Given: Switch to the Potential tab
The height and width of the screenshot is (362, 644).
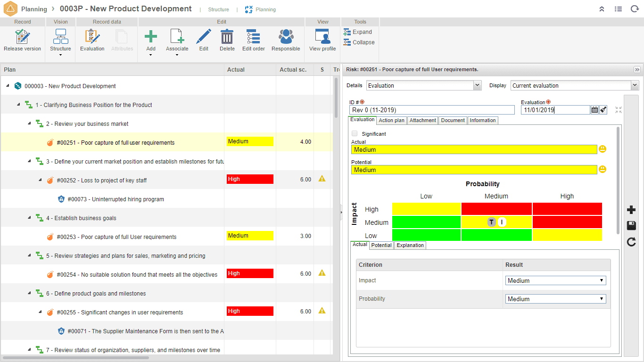Looking at the screenshot, I should click(381, 245).
